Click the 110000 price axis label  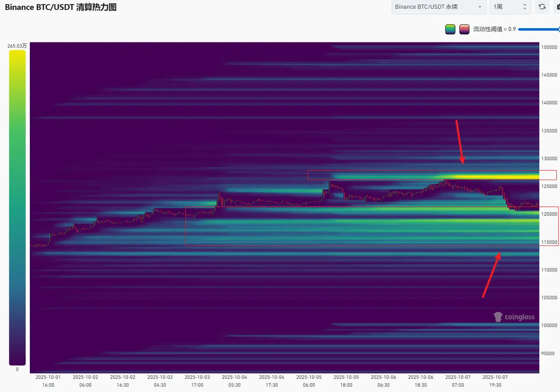click(x=549, y=270)
